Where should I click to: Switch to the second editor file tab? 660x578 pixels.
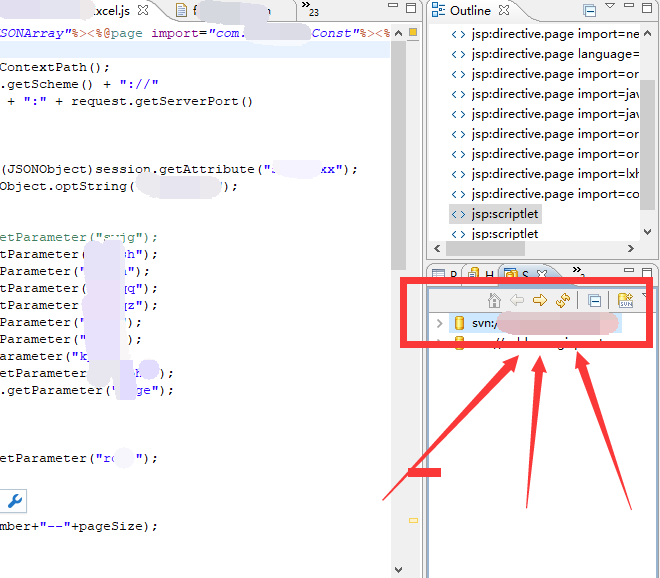[x=224, y=11]
